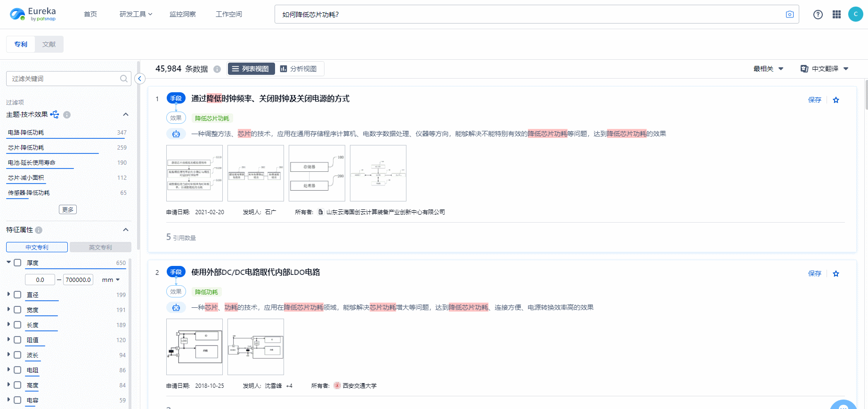Viewport: 868px width, 409px height.
Task: Collapse the left filter sidebar arrow
Action: coord(140,79)
